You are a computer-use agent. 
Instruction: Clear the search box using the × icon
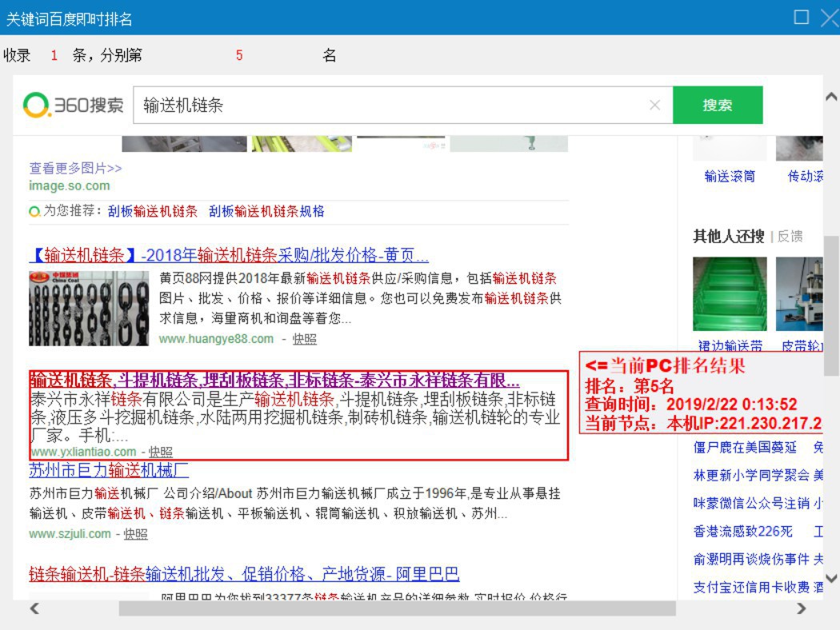(x=654, y=104)
